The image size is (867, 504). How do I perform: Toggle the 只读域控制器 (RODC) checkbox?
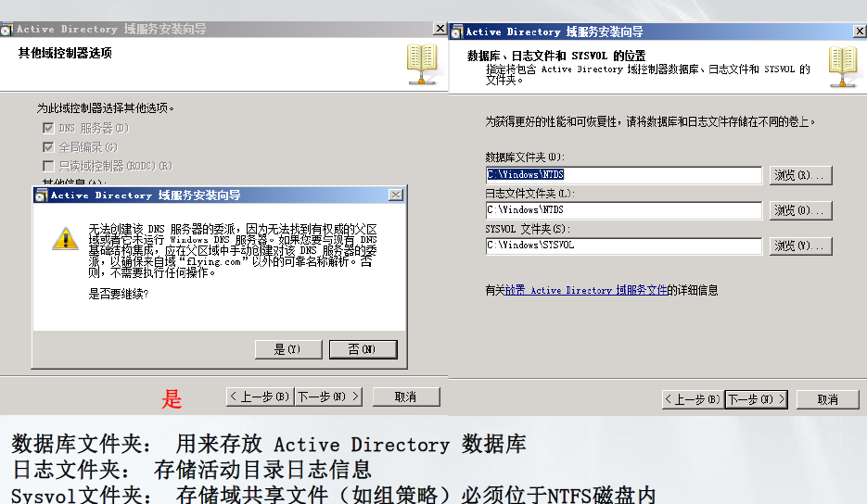coord(48,166)
